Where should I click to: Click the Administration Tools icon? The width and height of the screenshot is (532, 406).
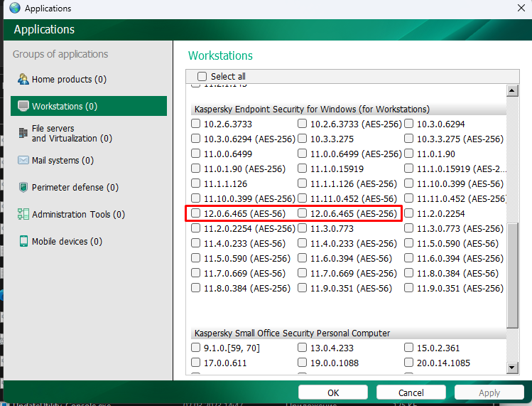(x=23, y=214)
